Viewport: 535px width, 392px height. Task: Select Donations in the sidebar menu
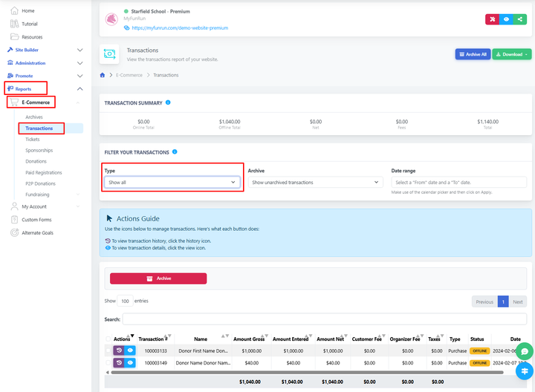(36, 161)
